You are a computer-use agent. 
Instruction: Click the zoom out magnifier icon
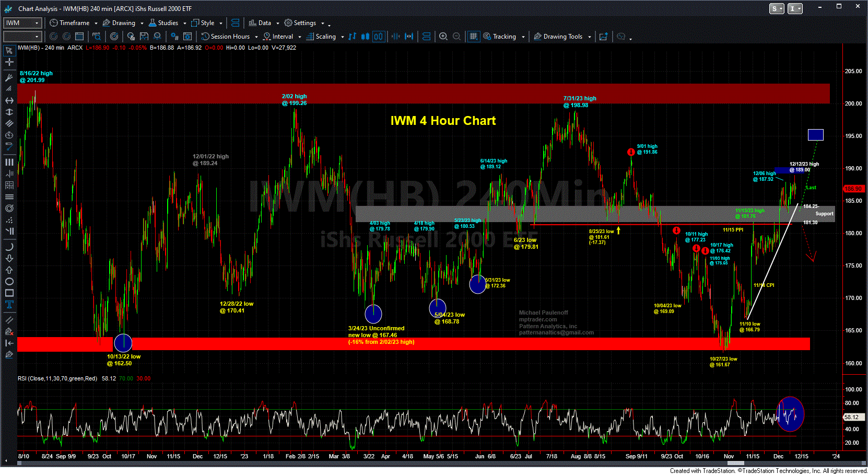[x=456, y=36]
